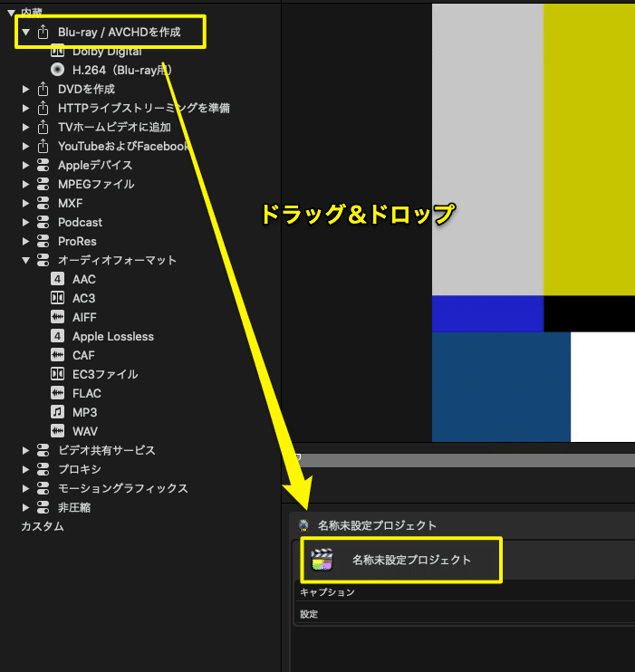
Task: Click the Apple Lossless preset icon
Action: (57, 336)
